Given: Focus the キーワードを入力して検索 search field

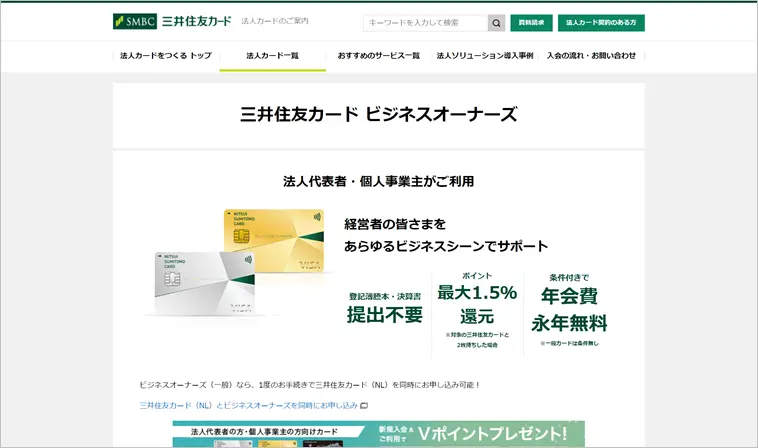Looking at the screenshot, I should [x=425, y=23].
